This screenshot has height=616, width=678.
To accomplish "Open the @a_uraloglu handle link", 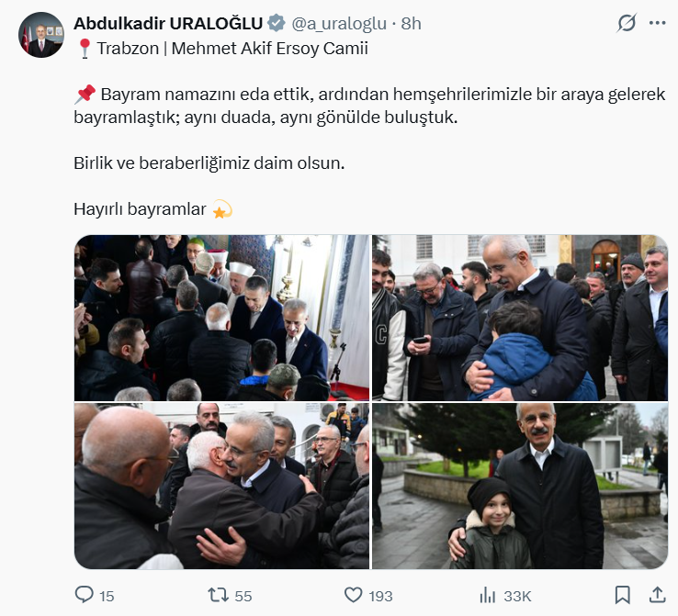I will click(x=339, y=24).
